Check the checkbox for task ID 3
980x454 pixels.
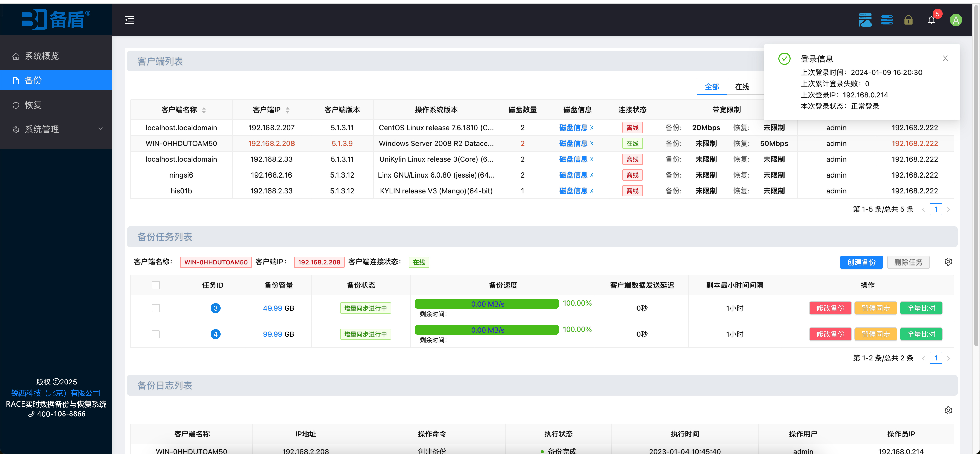click(156, 308)
